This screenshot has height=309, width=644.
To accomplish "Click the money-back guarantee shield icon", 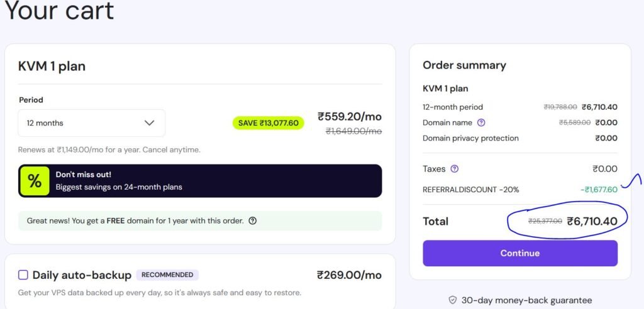I will (452, 300).
